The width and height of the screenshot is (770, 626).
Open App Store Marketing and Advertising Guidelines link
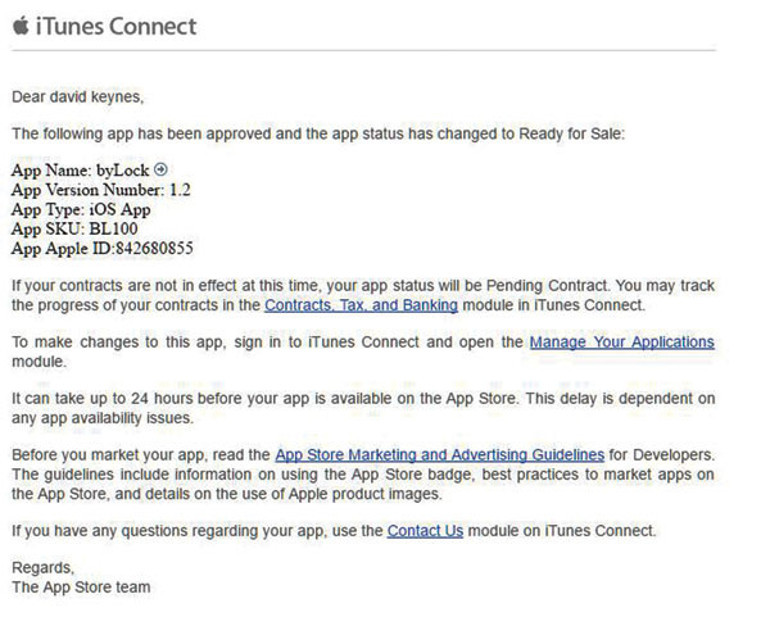tap(439, 455)
